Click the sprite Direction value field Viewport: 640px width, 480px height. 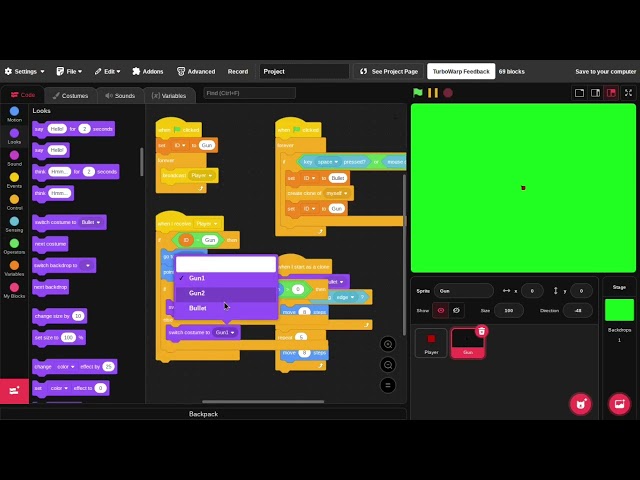[x=578, y=310]
